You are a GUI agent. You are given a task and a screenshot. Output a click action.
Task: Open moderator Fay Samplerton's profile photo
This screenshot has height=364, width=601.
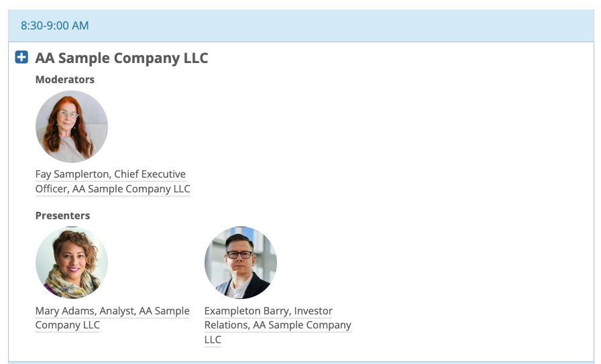[72, 127]
